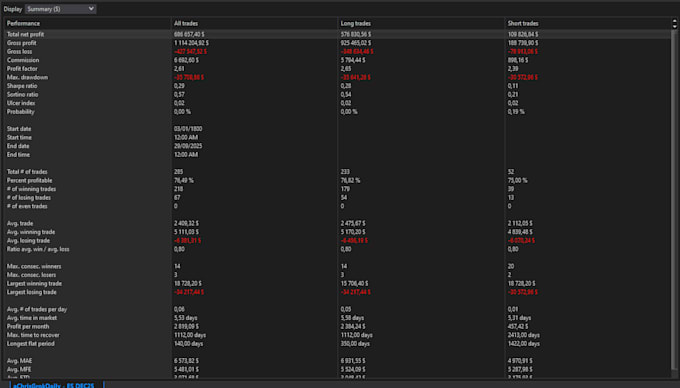Click the Short trades Sharpe ratio value
Screen dimensions: 680x388
pos(513,86)
